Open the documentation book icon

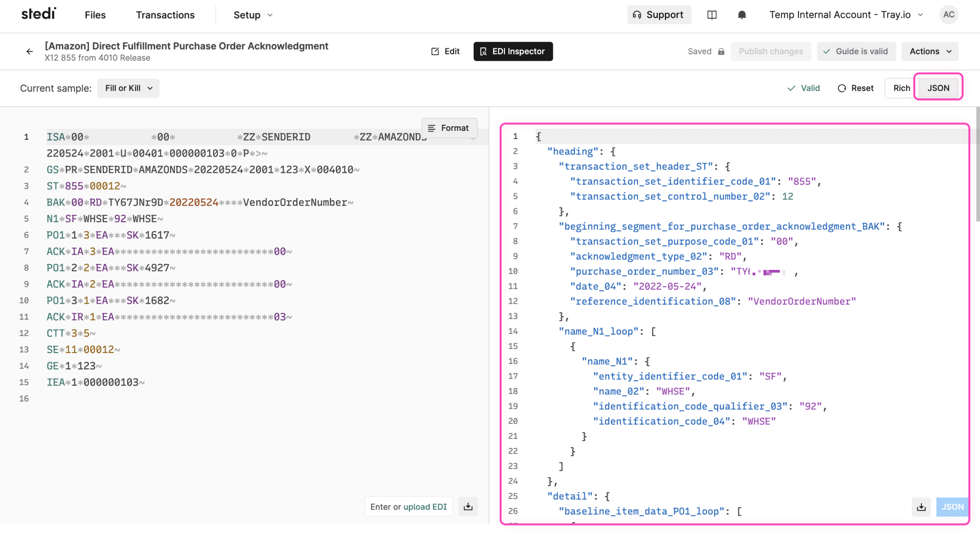click(x=712, y=14)
